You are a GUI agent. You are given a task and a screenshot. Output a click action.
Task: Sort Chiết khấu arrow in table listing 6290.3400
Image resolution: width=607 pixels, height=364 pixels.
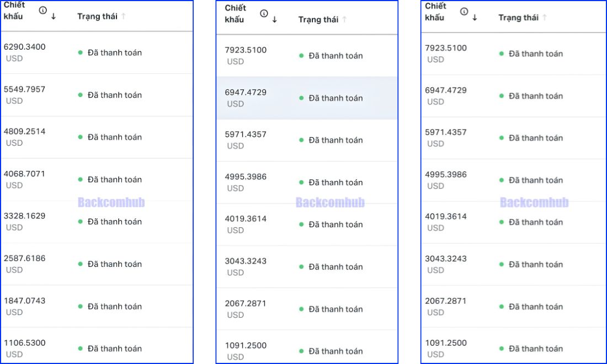(54, 16)
